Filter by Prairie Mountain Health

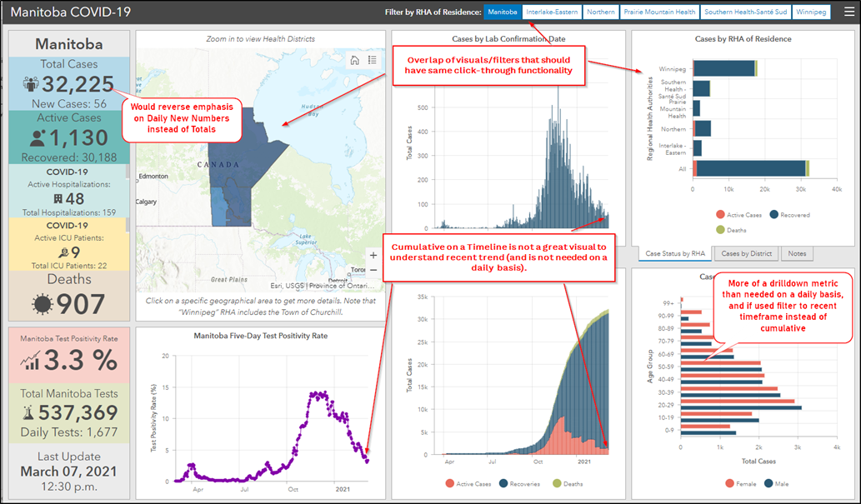point(659,12)
